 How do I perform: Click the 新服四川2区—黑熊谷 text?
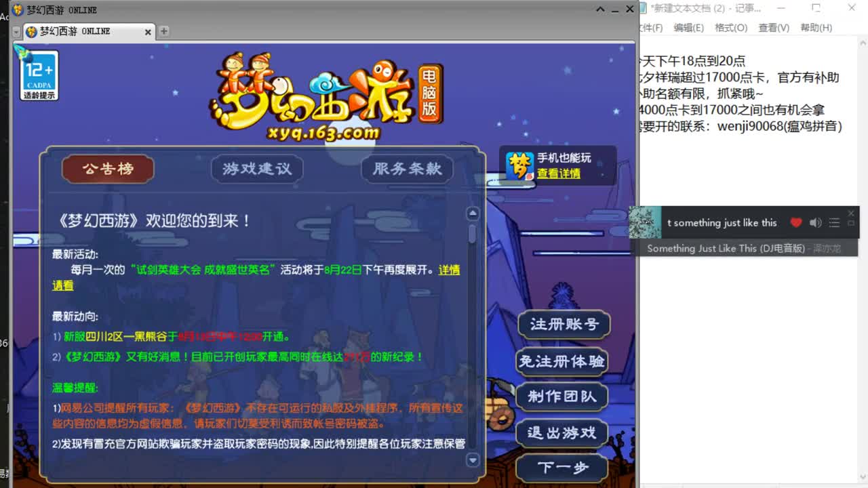click(115, 336)
